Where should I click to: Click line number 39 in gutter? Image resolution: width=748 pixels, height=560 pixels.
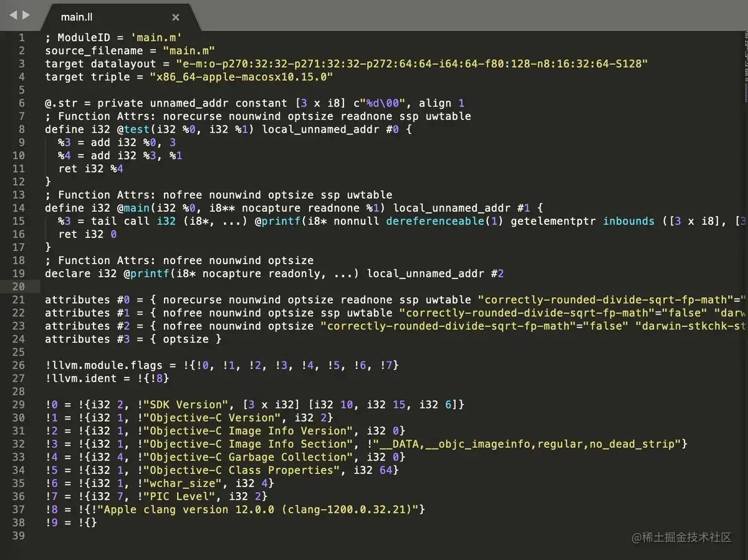pos(19,536)
